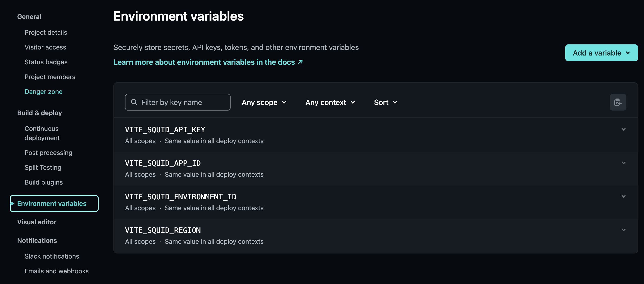Screen dimensions: 644x284
Task: Open the Danger zone section
Action: tap(43, 91)
